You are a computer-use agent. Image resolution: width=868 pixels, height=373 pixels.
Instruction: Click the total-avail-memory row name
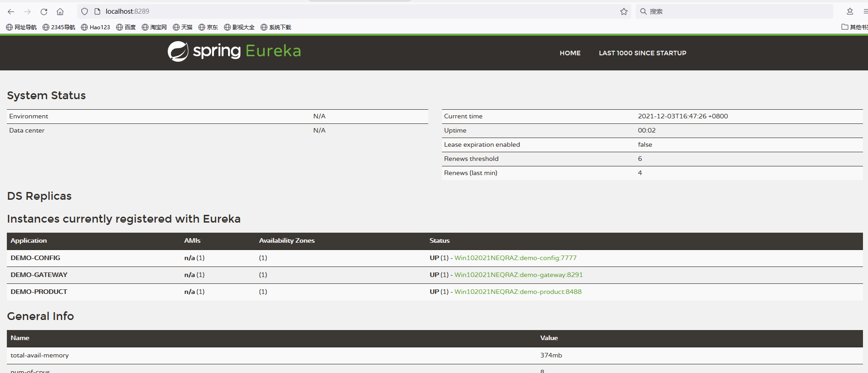pos(40,355)
